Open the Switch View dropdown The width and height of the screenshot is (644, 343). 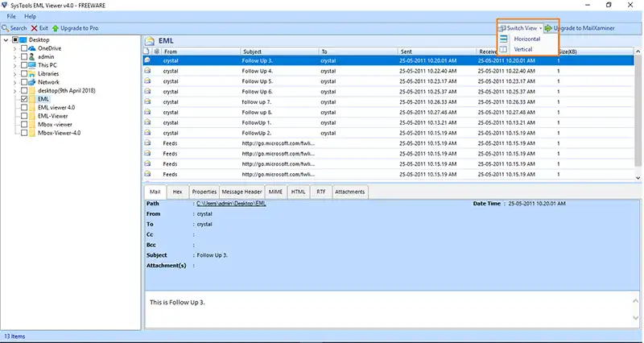[521, 28]
